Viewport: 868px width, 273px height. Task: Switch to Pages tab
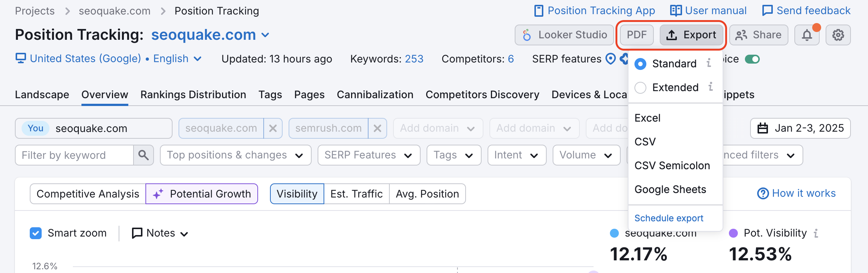click(x=309, y=94)
